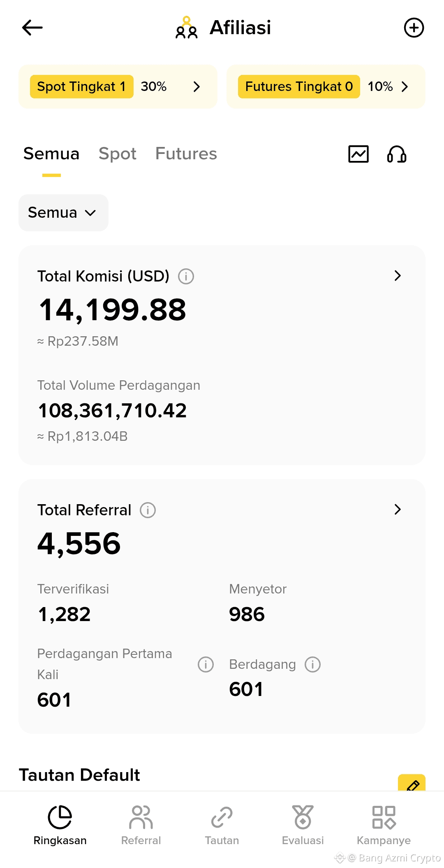Open Kampanye in bottom navigation
444x868 pixels.
click(384, 825)
